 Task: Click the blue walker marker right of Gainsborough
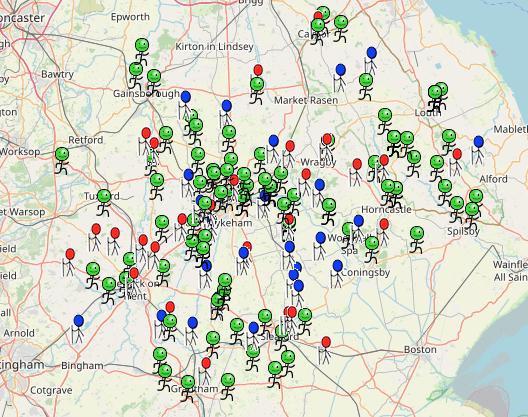185,105
